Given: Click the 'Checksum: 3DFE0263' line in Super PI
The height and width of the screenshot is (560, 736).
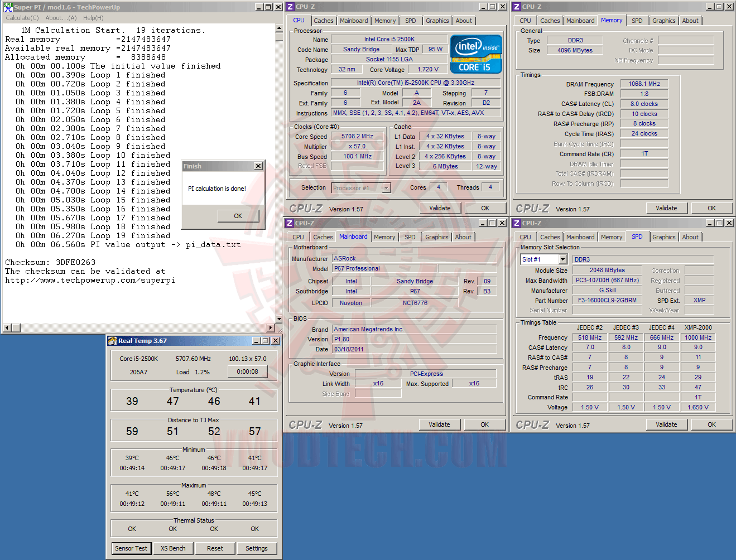Looking at the screenshot, I should click(50, 262).
